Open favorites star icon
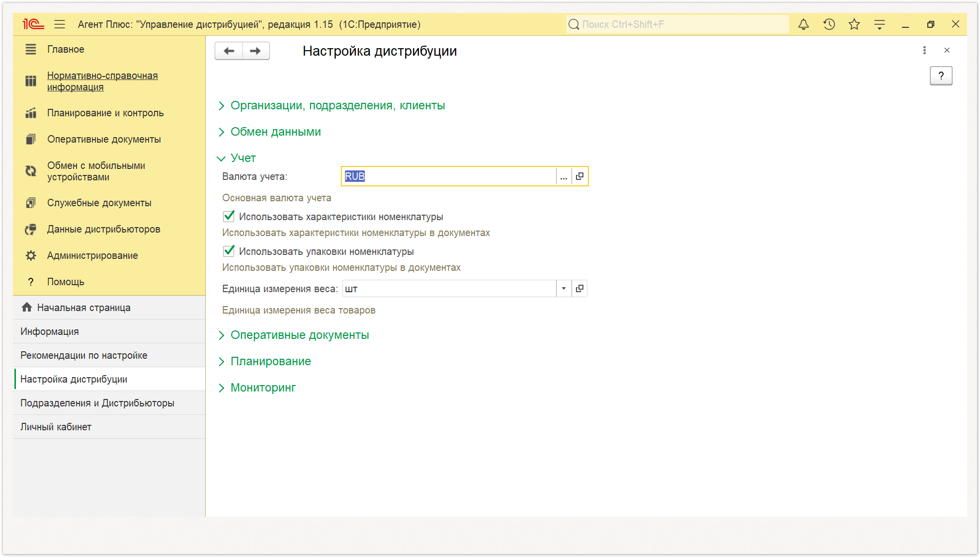980x557 pixels. [854, 24]
